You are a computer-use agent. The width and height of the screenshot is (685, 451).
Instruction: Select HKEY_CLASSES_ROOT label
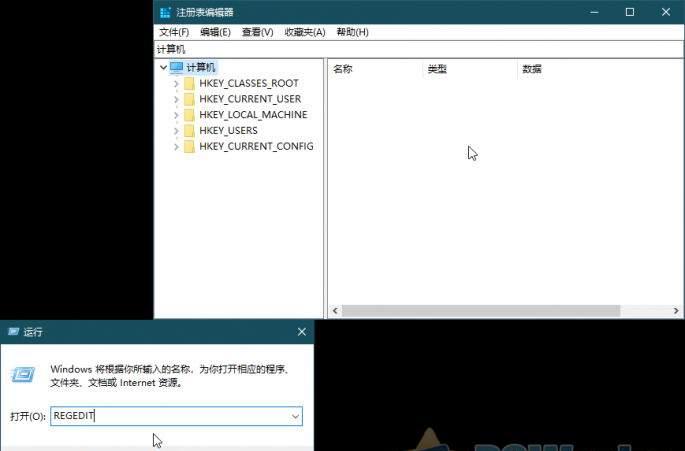click(x=249, y=83)
